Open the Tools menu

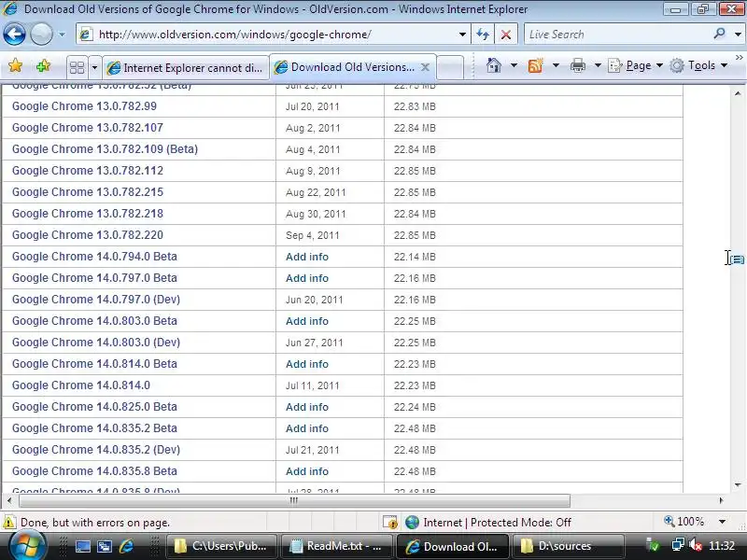tap(698, 65)
